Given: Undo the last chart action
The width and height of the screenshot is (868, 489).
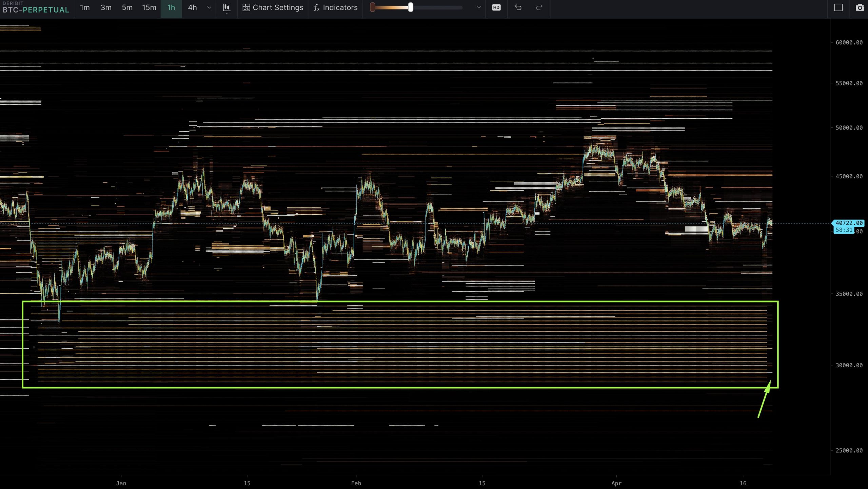Looking at the screenshot, I should (x=518, y=7).
